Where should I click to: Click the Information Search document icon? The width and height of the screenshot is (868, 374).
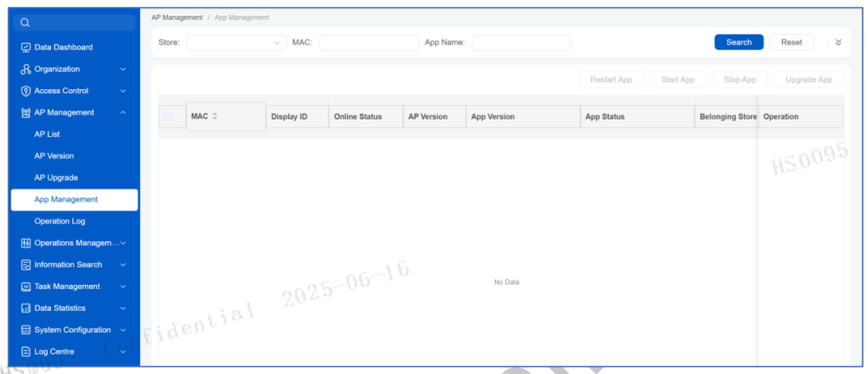[25, 265]
